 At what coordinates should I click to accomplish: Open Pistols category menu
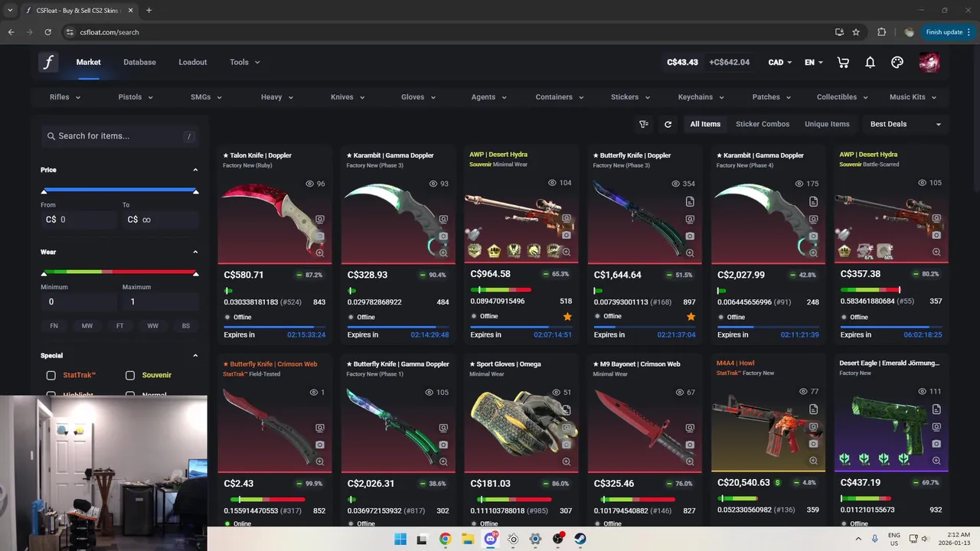click(x=136, y=97)
